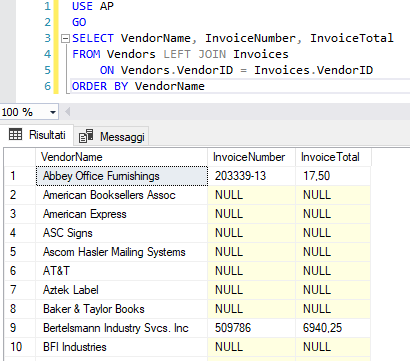Select the Aztek Label cell
Screen dimensions: 410x361
pyautogui.click(x=122, y=290)
